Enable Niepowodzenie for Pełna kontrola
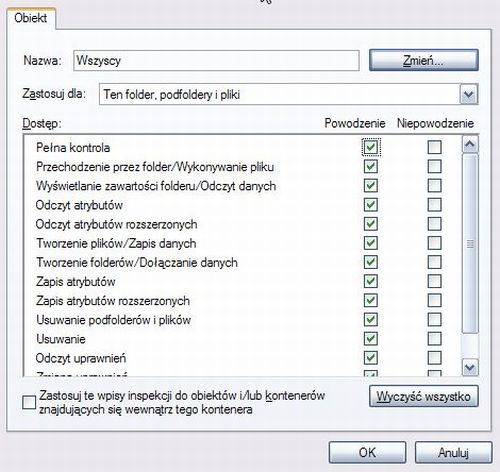Viewport: 500px width, 472px height. (434, 147)
